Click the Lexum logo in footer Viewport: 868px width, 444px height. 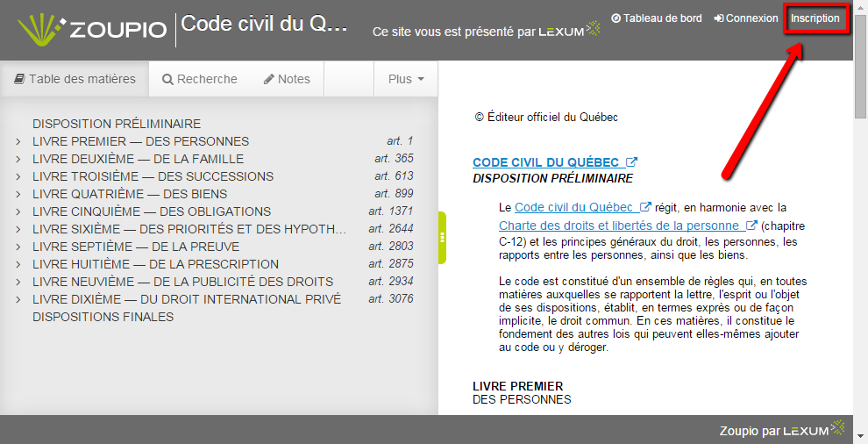click(x=814, y=430)
